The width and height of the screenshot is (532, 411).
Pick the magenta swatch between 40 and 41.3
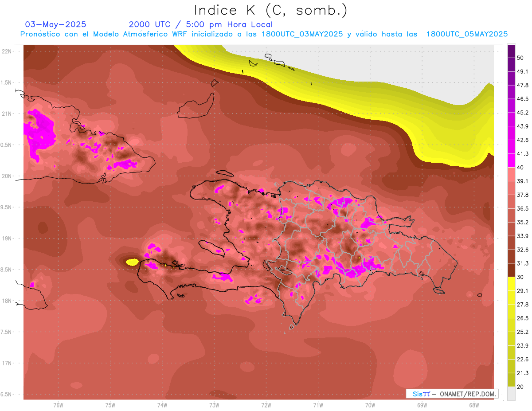tap(511, 160)
